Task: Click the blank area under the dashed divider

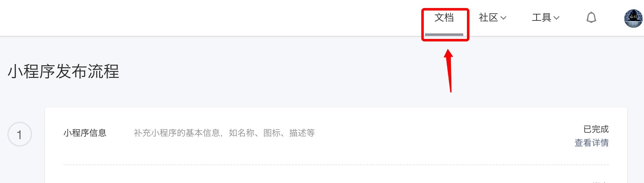Action: 308,175
